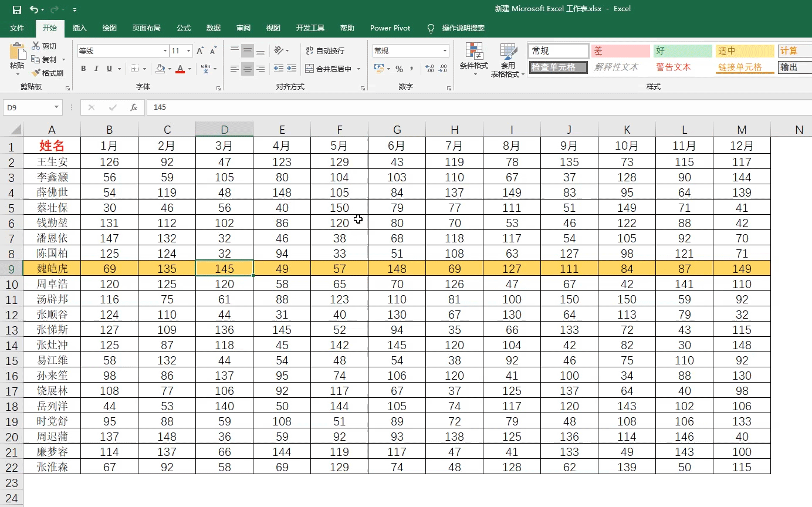Image resolution: width=812 pixels, height=507 pixels.
Task: Switch to the Data (数据) tab
Action: [x=214, y=28]
